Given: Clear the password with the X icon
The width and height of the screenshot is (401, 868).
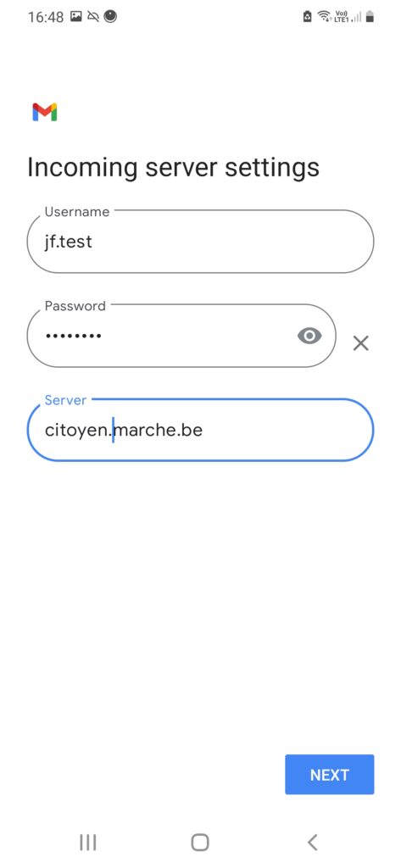Looking at the screenshot, I should pyautogui.click(x=360, y=343).
